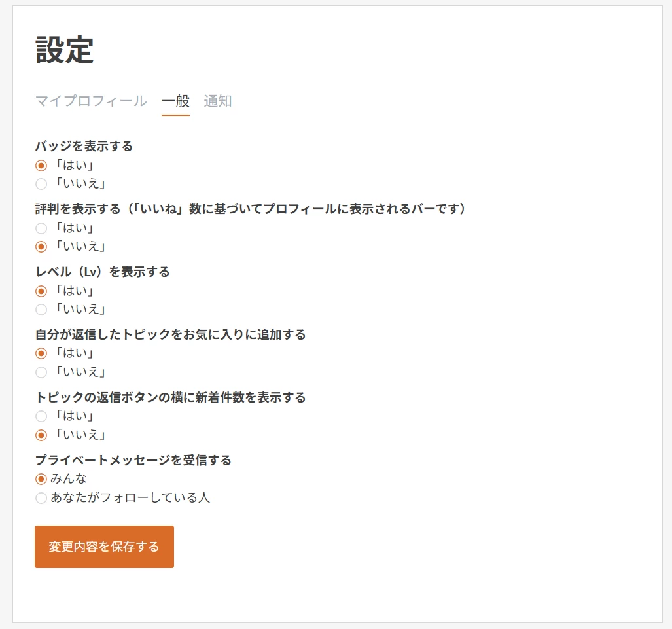Viewport: 672px width, 629px height.
Task: Choose あなたがフォローしている人 for private messages
Action: point(41,498)
